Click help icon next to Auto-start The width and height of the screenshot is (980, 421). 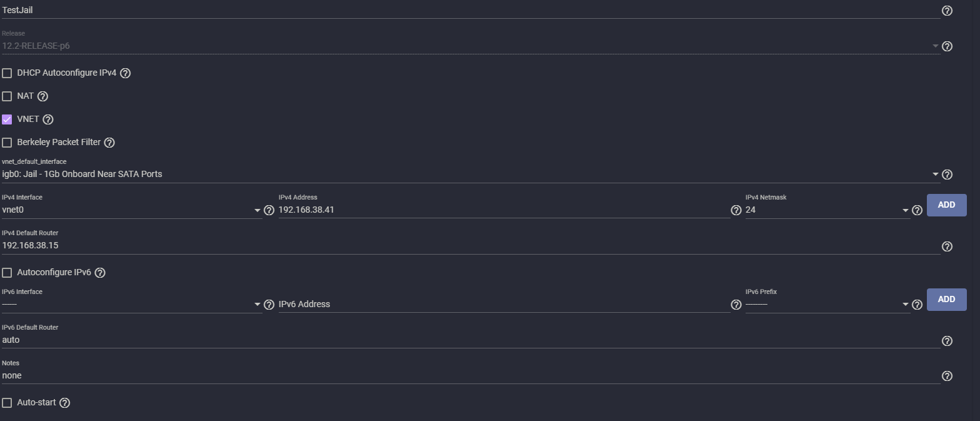(x=64, y=403)
